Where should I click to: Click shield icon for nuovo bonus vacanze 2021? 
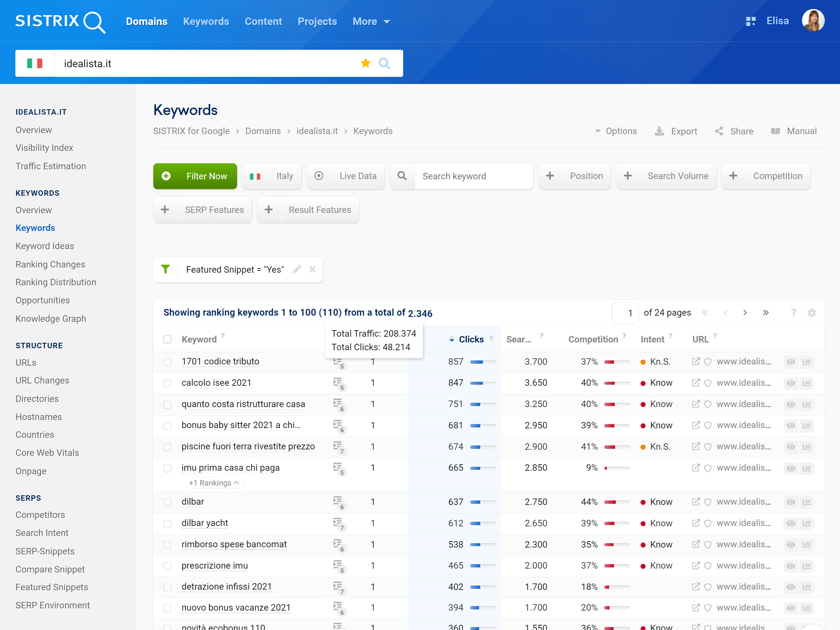point(708,608)
